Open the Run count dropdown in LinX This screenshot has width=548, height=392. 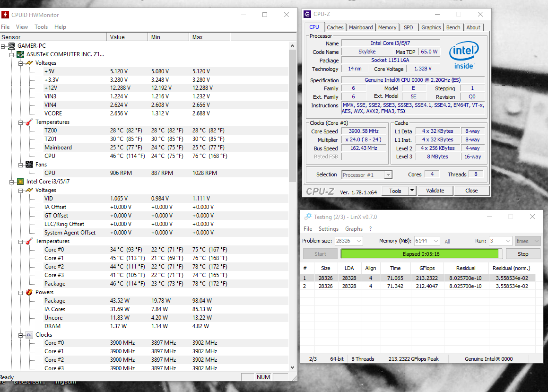click(x=508, y=241)
